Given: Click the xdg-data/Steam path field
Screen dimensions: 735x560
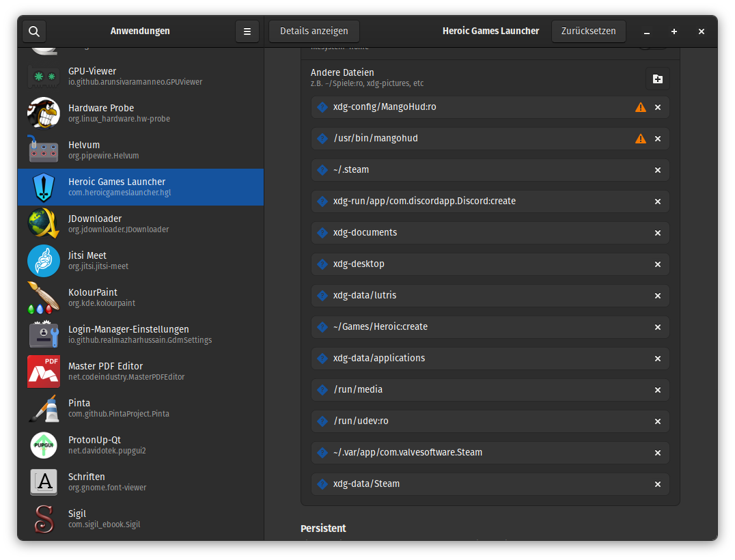Looking at the screenshot, I should click(478, 484).
